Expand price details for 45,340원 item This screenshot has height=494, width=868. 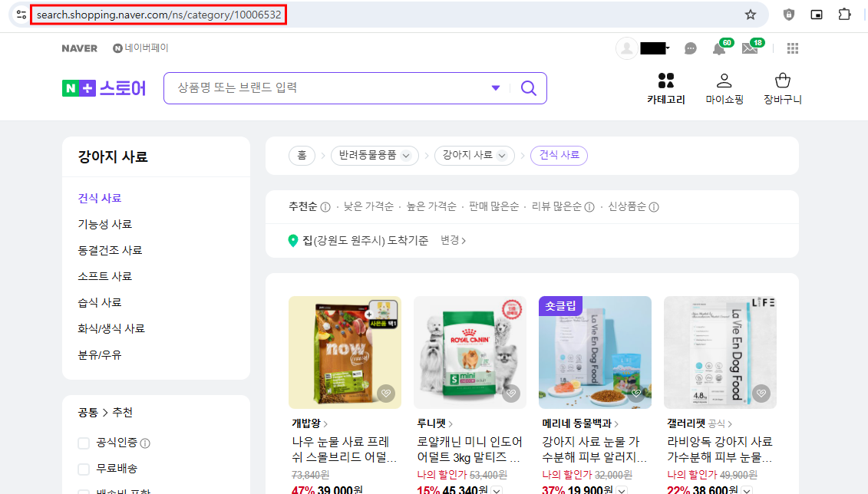[497, 490]
